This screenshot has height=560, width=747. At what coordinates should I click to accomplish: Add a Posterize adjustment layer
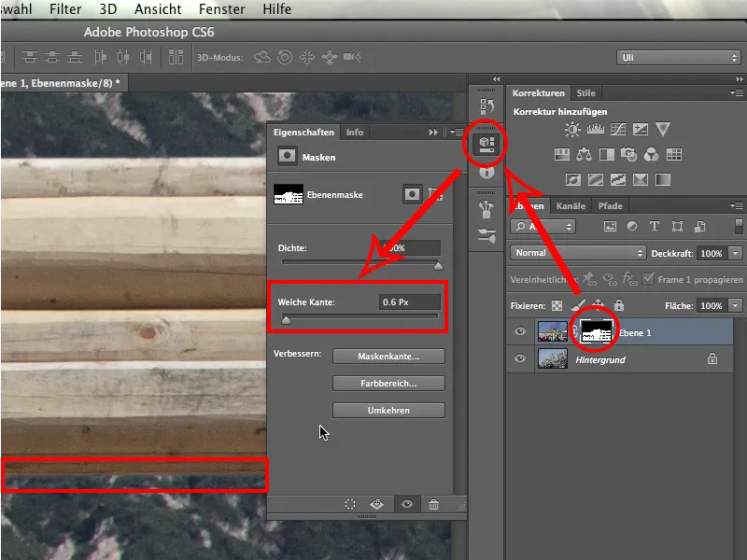[x=596, y=179]
